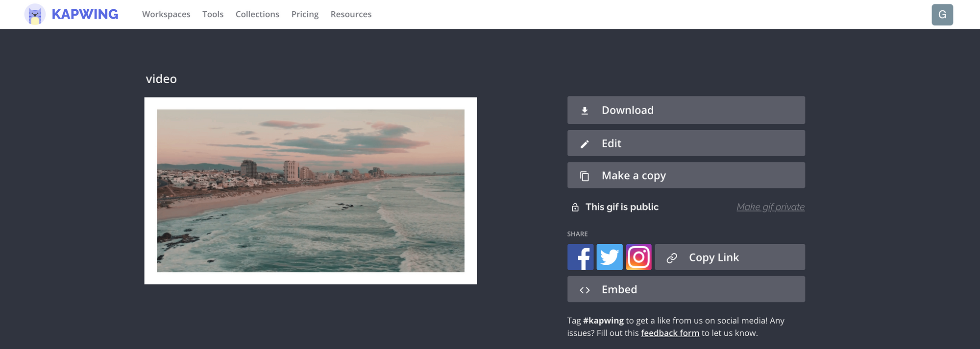
Task: Click the Kapwing cat logo icon
Action: point(35,15)
